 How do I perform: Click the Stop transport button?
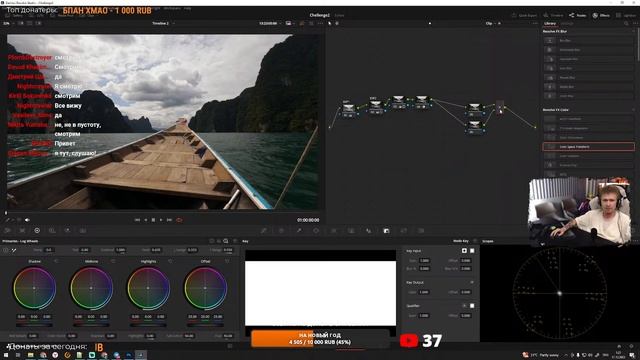[153, 220]
